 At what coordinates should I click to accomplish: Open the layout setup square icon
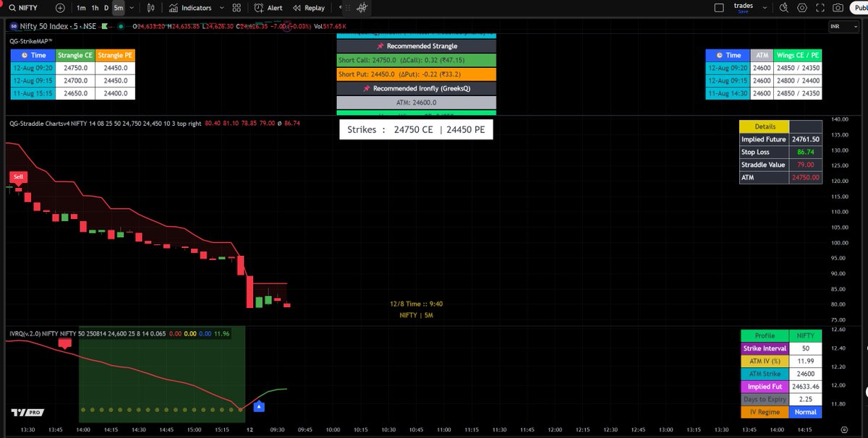[x=718, y=8]
